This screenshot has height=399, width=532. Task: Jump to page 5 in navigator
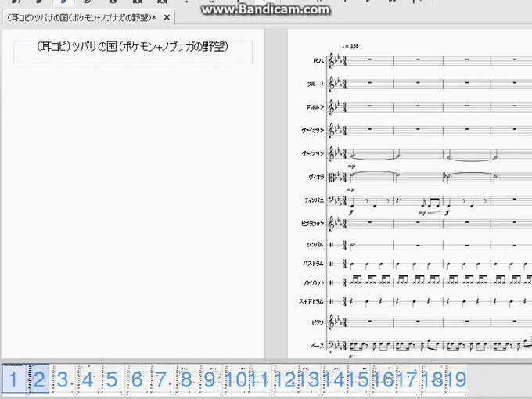click(112, 379)
